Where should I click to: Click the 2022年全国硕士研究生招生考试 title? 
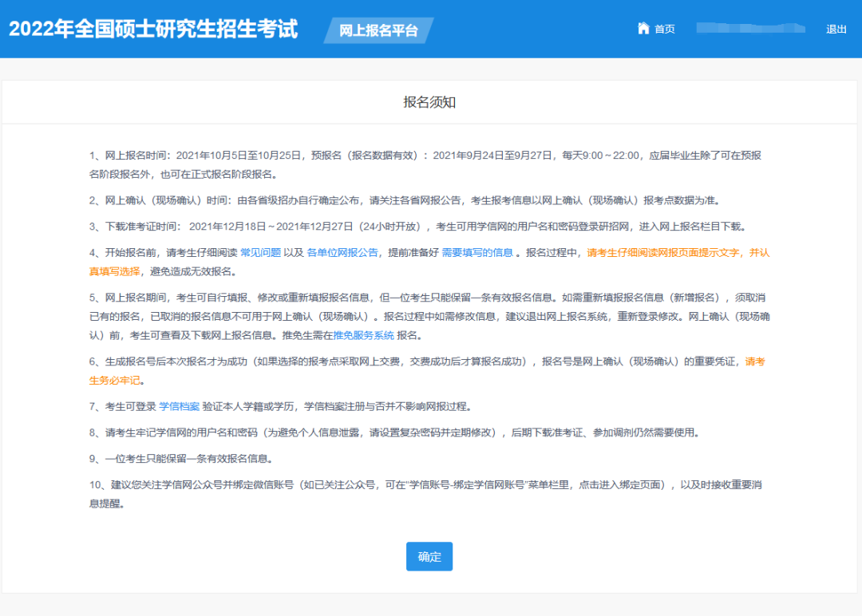click(x=153, y=29)
